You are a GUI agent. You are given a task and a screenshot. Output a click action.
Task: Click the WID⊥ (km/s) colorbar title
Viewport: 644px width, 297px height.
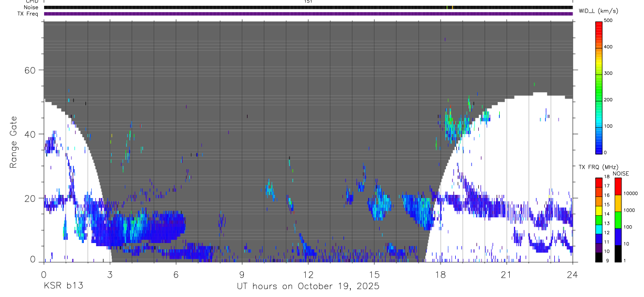click(599, 10)
